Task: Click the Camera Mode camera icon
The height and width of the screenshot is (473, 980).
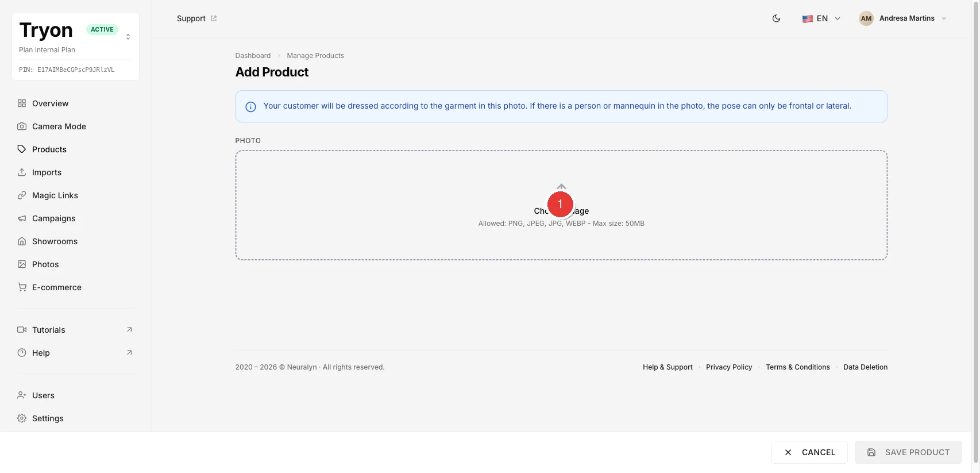Action: [x=22, y=126]
